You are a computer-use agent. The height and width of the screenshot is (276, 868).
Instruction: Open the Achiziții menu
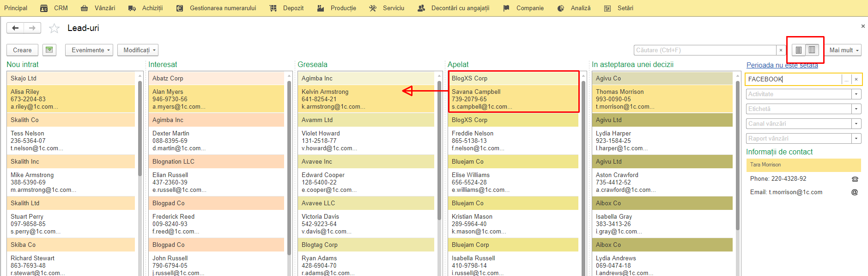[x=146, y=8]
